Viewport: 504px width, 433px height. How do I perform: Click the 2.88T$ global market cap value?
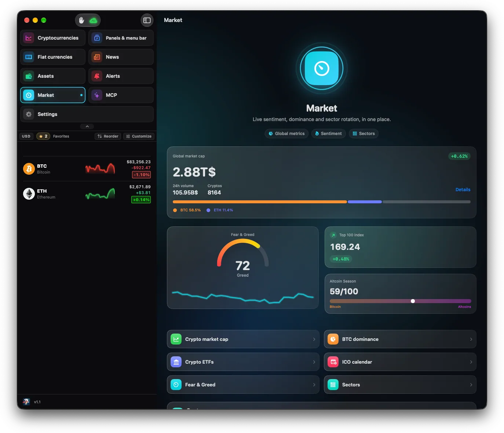pos(194,172)
